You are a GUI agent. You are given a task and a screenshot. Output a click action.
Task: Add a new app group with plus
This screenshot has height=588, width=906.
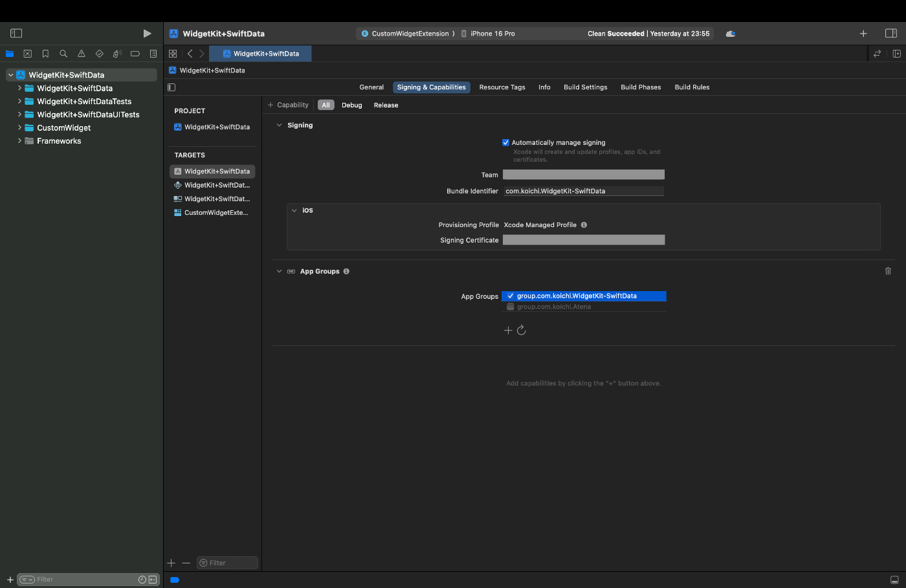pos(508,331)
